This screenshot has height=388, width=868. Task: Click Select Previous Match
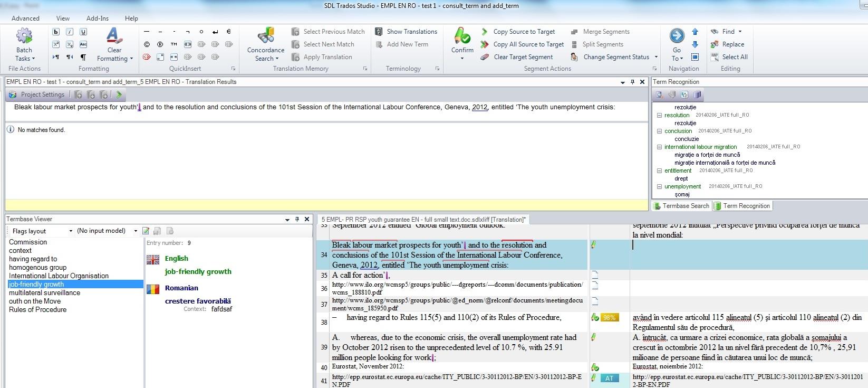point(328,32)
